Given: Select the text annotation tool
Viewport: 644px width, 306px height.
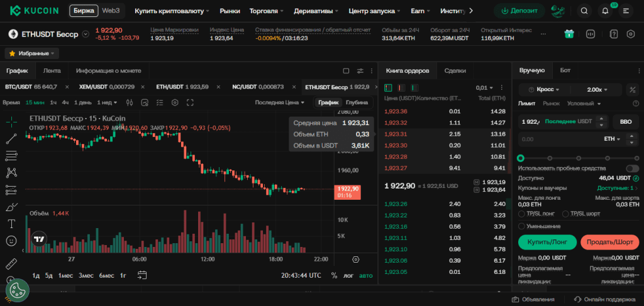Looking at the screenshot, I should [x=11, y=224].
